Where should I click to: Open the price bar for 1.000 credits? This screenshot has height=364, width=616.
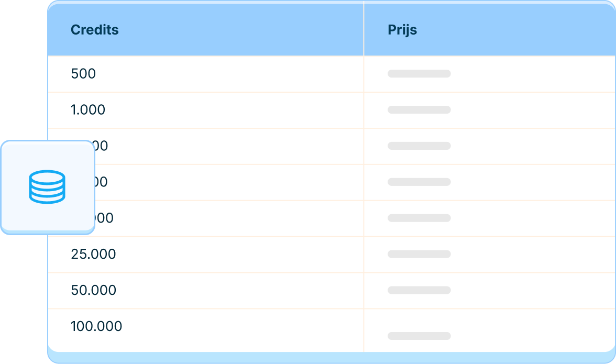pyautogui.click(x=419, y=110)
